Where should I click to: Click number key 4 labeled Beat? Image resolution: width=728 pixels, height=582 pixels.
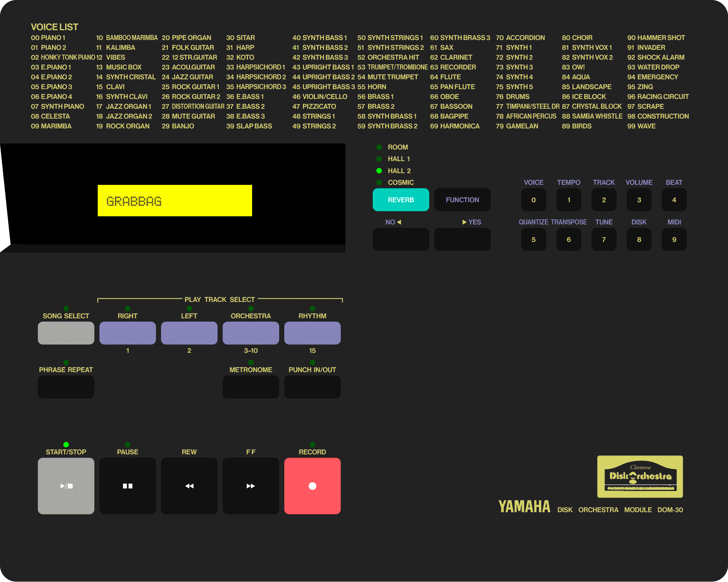[x=674, y=200]
